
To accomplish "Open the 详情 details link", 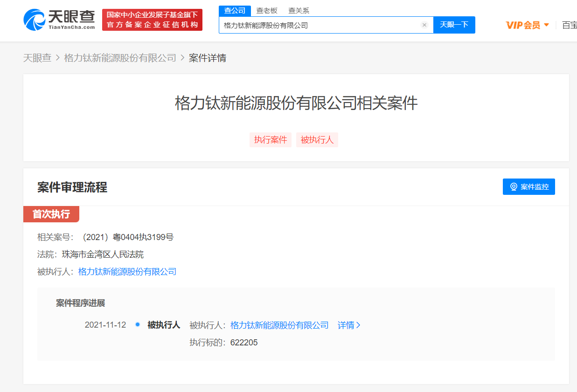I will point(346,325).
